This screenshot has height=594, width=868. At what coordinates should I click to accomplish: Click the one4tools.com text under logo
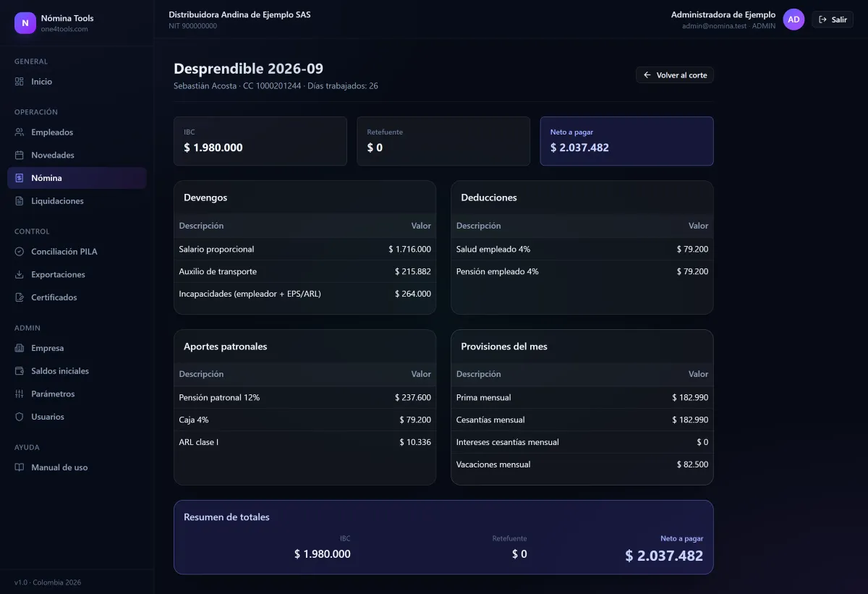(64, 29)
